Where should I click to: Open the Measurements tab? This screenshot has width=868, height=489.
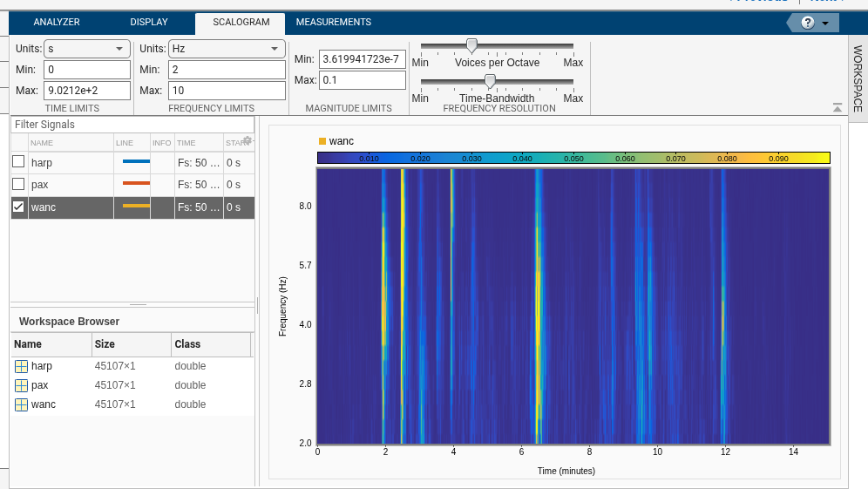point(333,22)
